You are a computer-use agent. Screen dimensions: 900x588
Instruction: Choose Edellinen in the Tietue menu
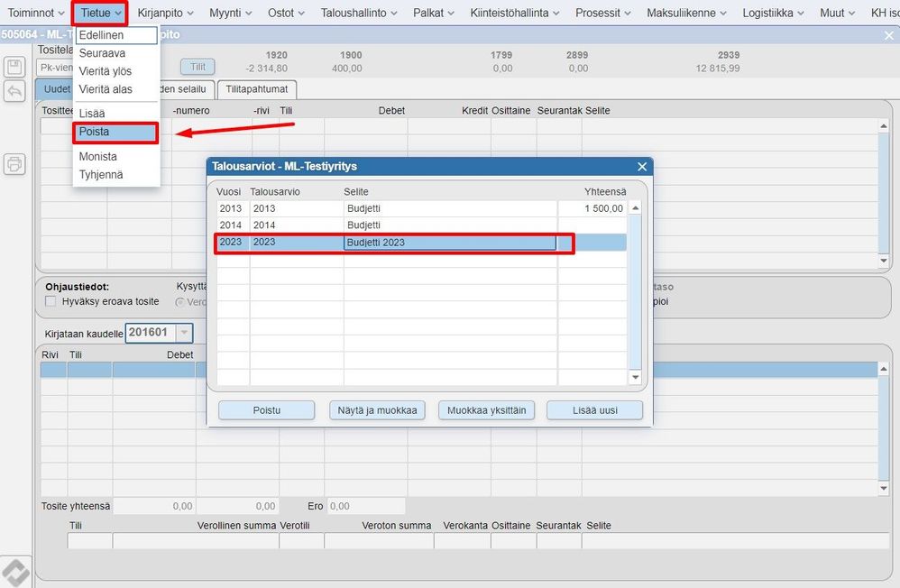[116, 35]
